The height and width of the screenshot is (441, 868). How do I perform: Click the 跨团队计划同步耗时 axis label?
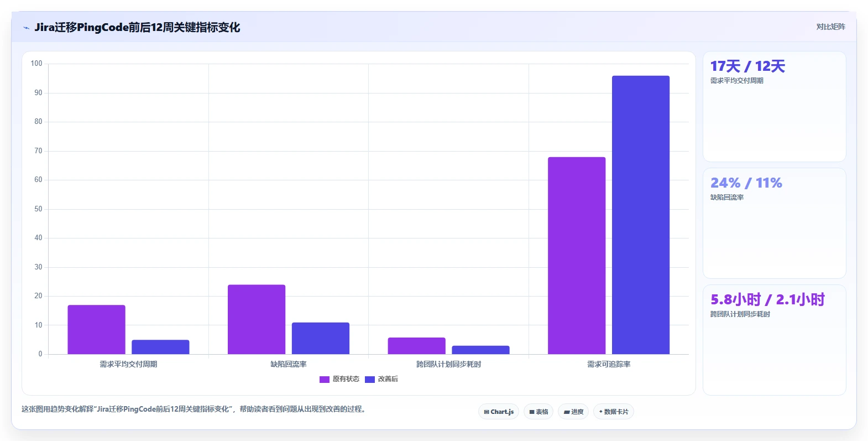click(x=449, y=364)
